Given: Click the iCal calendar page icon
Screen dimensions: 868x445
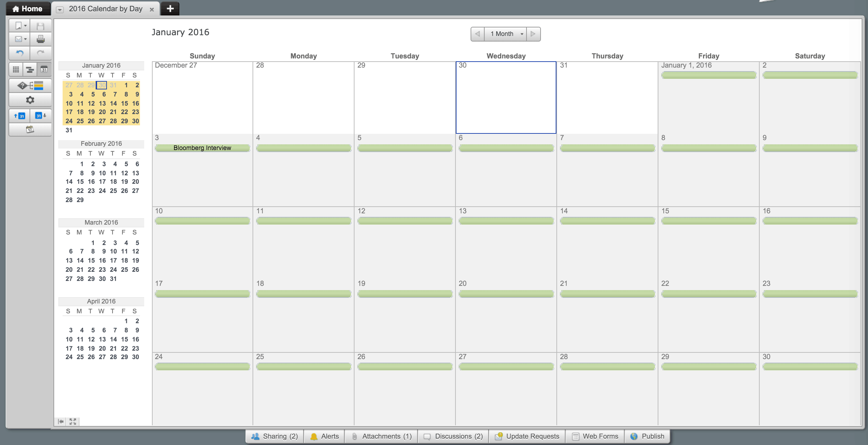Looking at the screenshot, I should coord(30,130).
